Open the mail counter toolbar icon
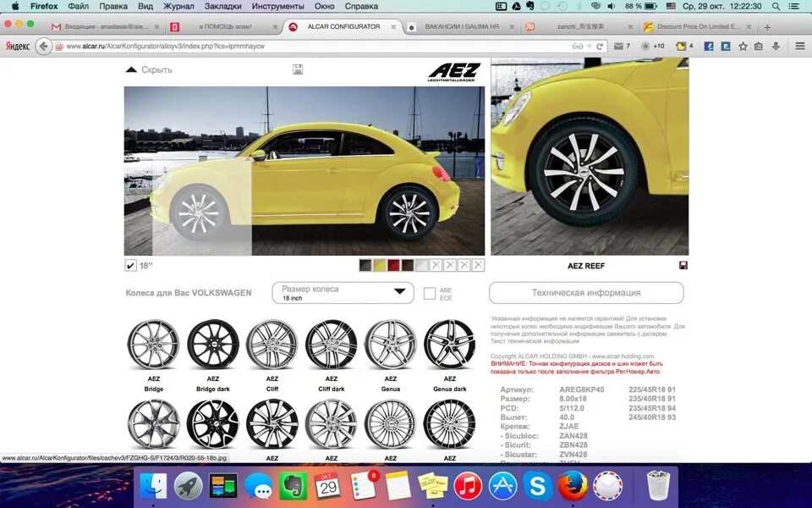Image resolution: width=812 pixels, height=508 pixels. click(622, 46)
